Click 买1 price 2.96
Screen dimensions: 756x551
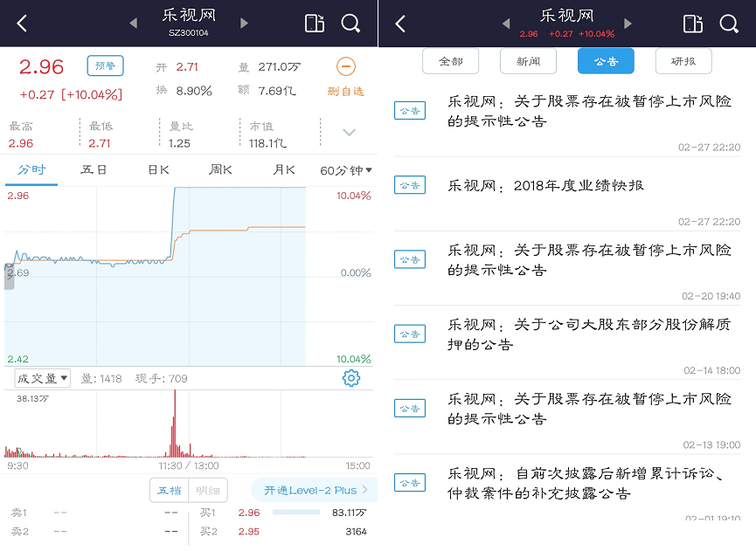pyautogui.click(x=249, y=513)
